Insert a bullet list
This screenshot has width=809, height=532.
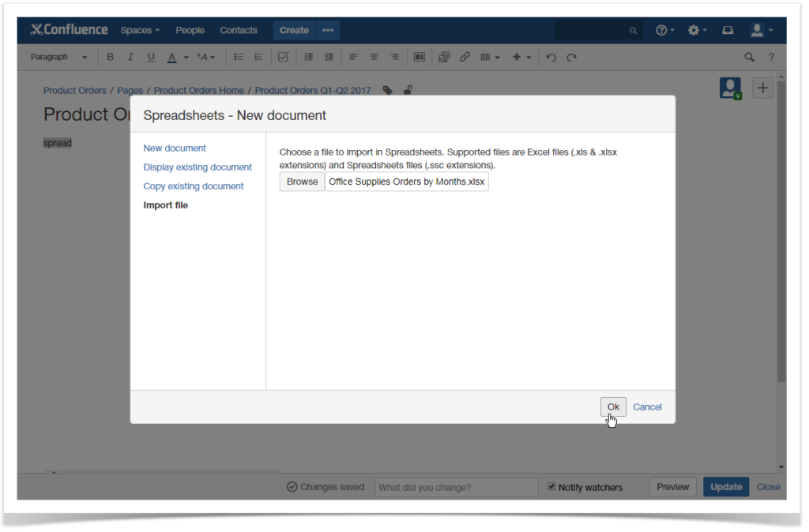point(238,57)
